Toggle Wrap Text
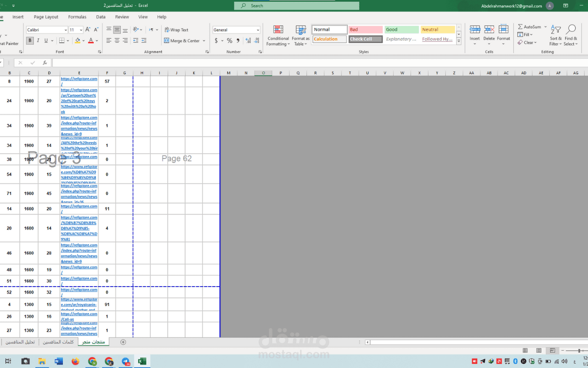This screenshot has width=588, height=368. coord(176,30)
